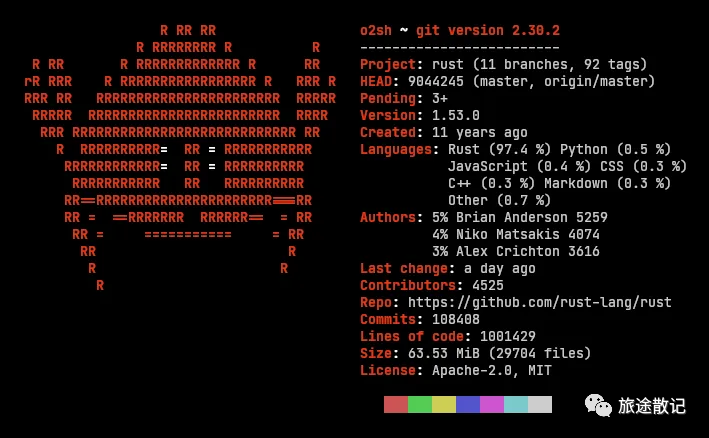Click the light gray color swatch
Image resolution: width=709 pixels, height=438 pixels.
(x=540, y=405)
